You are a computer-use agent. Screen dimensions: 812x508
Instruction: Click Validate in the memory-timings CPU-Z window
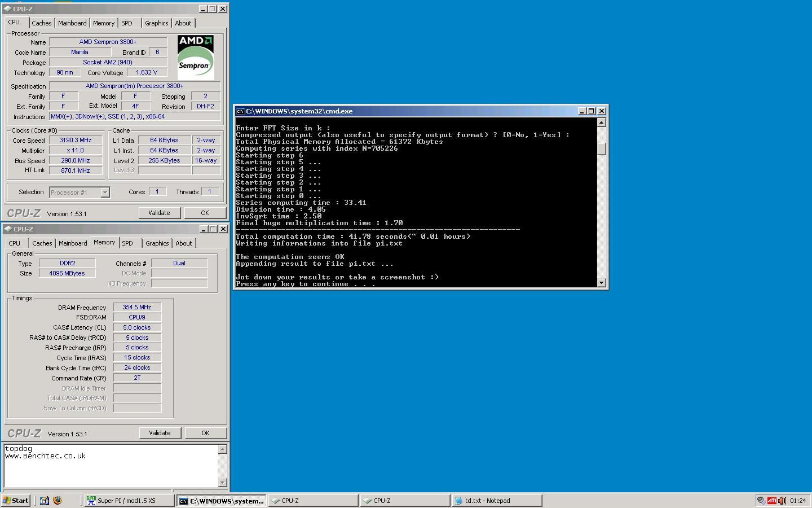tap(160, 433)
